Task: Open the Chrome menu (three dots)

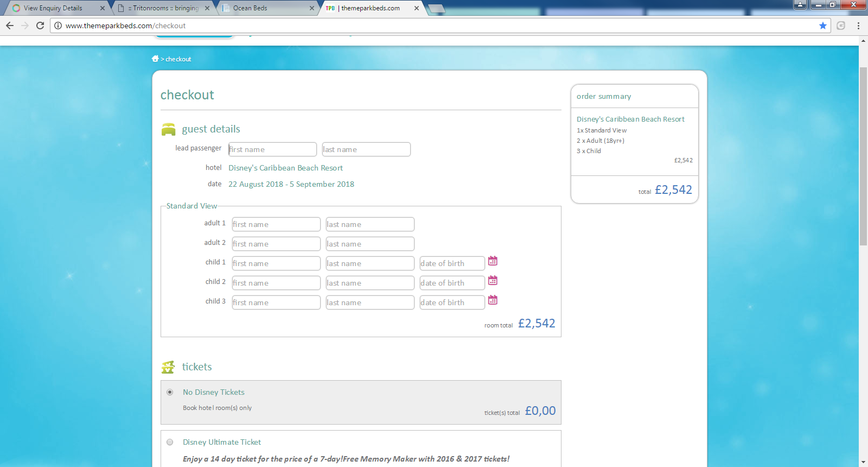Action: [x=858, y=26]
